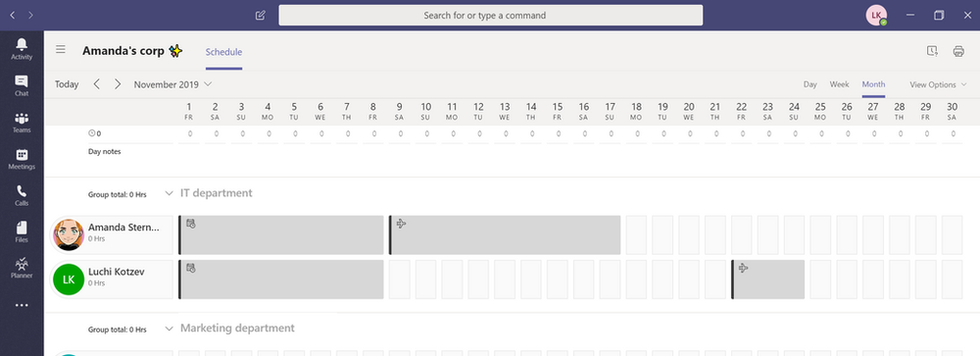The width and height of the screenshot is (980, 356).
Task: Collapse the Marketing department group
Action: (x=169, y=329)
